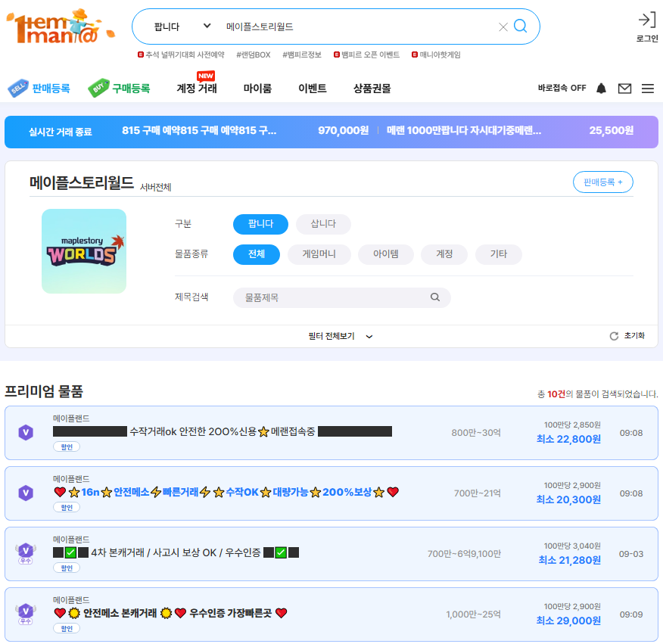
Task: Click the 서버전체 label
Action: [x=156, y=187]
